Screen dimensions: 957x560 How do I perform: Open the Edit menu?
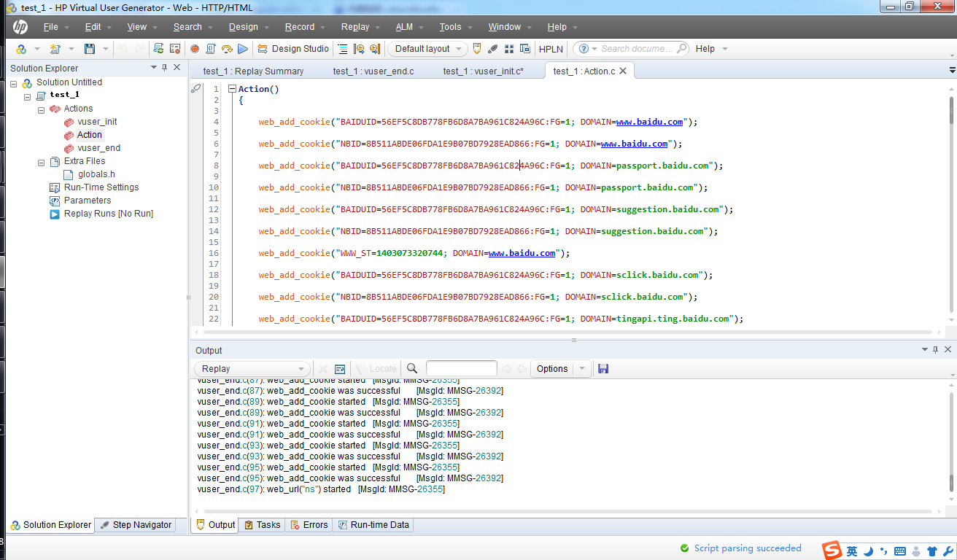coord(93,27)
